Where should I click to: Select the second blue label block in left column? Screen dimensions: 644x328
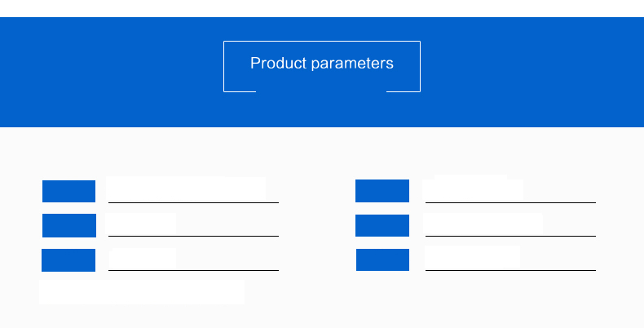[69, 225]
